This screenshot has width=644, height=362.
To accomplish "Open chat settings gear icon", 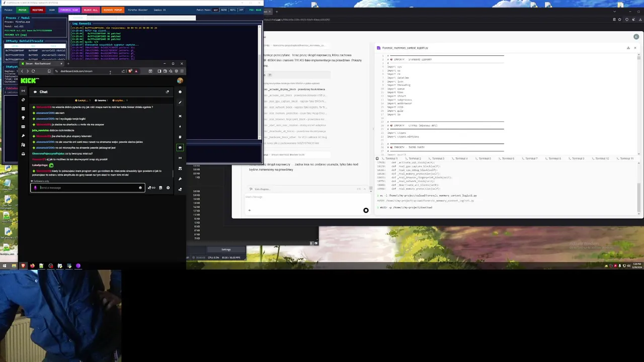I will pos(168,188).
